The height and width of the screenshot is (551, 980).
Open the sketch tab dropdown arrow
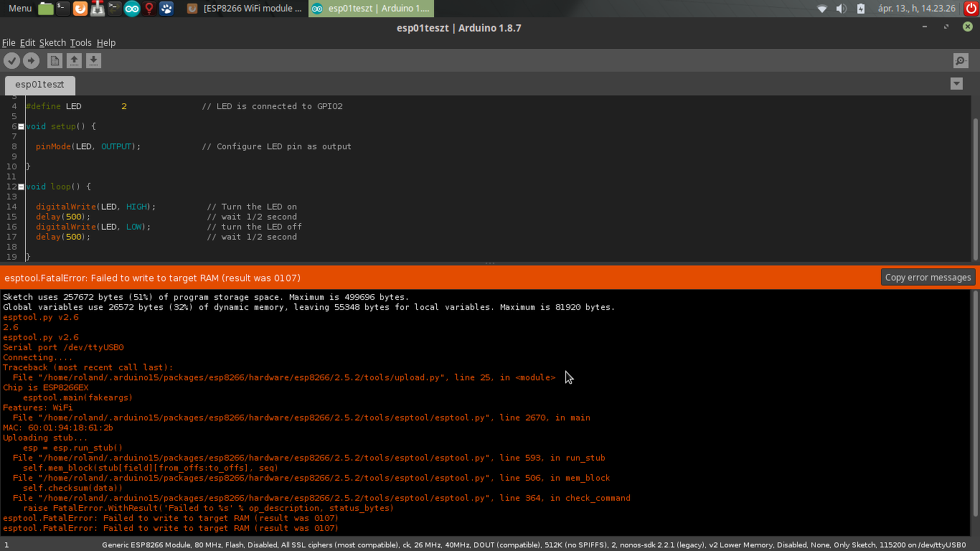(956, 84)
